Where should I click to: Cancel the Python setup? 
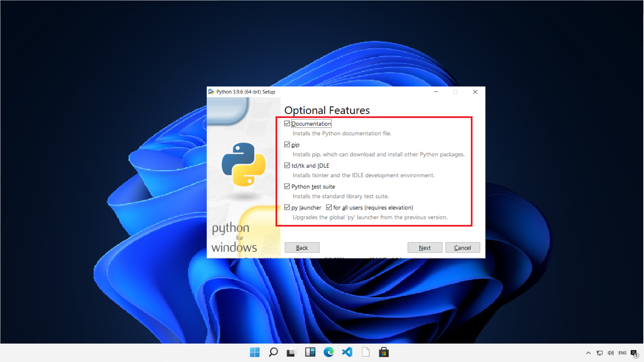462,248
